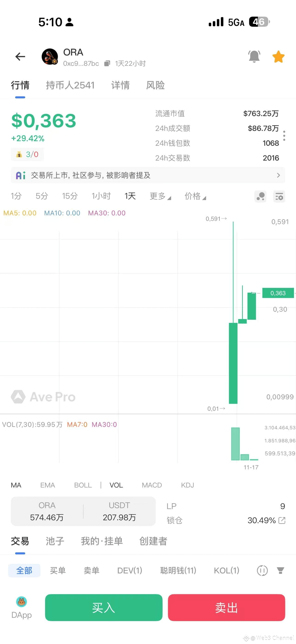Open chart markers avatar icon
Image resolution: width=296 pixels, height=644 pixels.
pos(260,197)
